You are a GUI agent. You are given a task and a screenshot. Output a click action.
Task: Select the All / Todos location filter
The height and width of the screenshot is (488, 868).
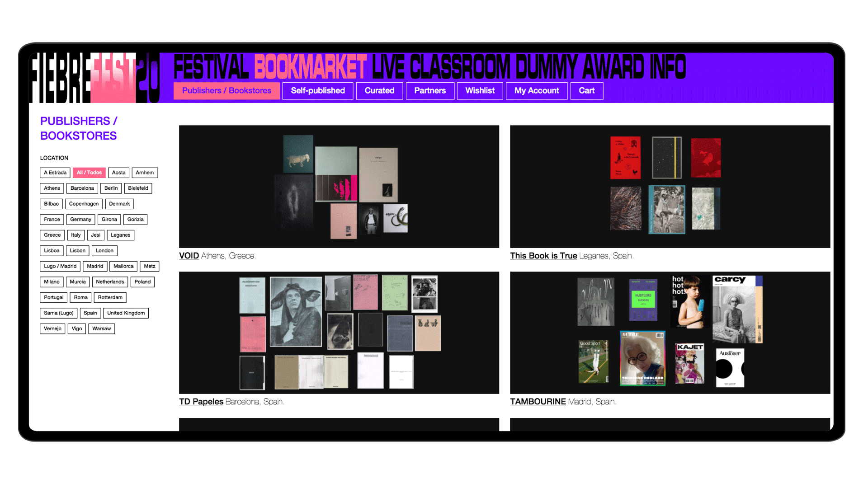click(x=89, y=173)
